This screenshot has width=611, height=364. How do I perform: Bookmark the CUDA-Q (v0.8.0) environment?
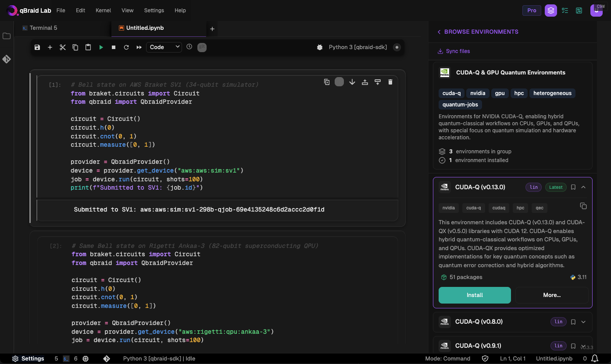click(x=573, y=322)
